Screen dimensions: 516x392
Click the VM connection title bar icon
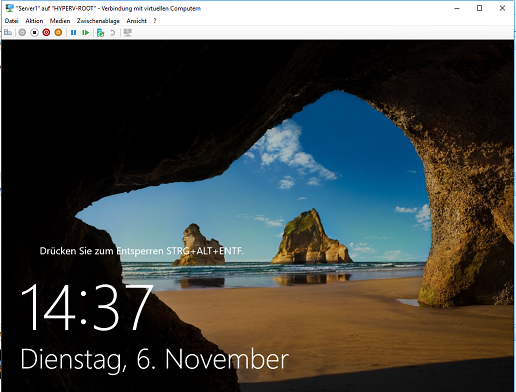[9, 8]
